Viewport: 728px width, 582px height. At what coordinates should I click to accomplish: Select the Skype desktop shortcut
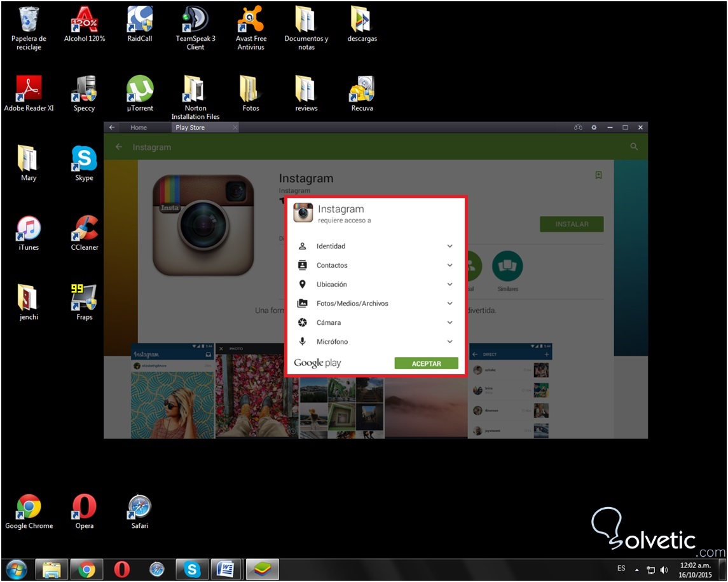pyautogui.click(x=84, y=163)
